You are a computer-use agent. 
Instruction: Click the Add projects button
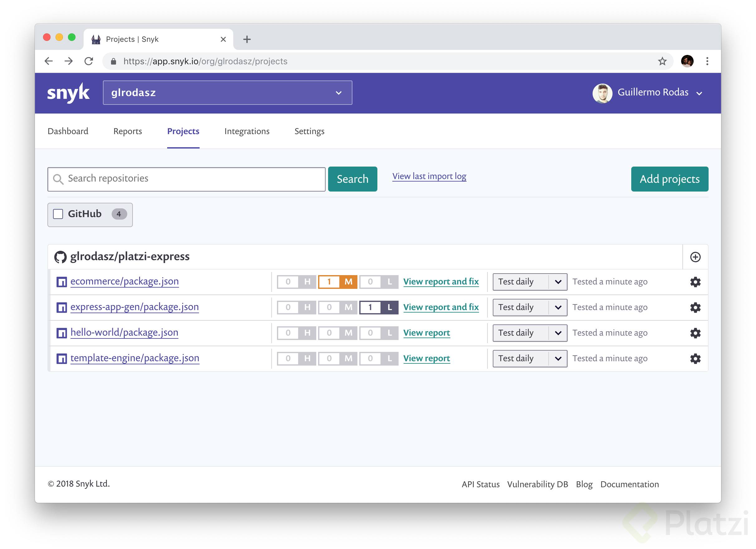point(669,179)
